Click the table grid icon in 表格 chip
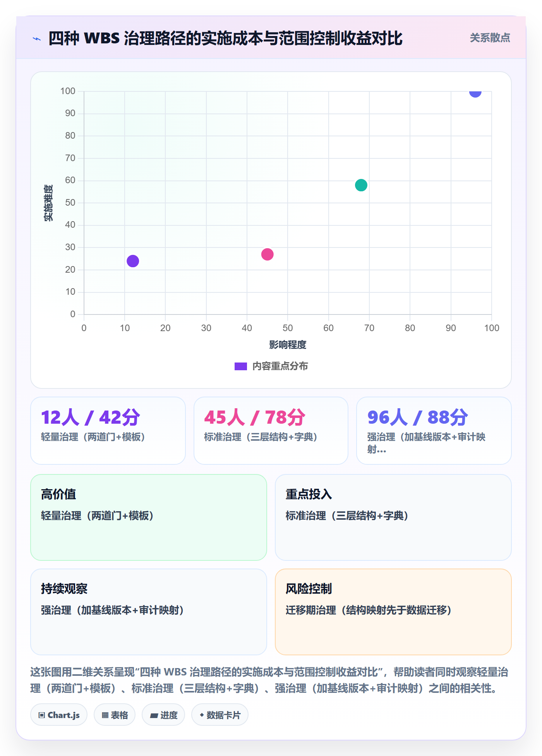542x756 pixels. (x=105, y=715)
